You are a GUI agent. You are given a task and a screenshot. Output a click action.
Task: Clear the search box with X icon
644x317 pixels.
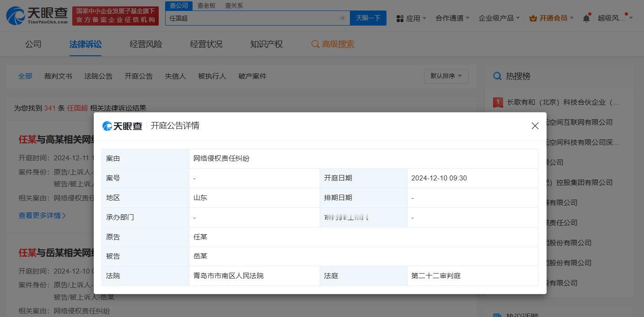(x=342, y=18)
